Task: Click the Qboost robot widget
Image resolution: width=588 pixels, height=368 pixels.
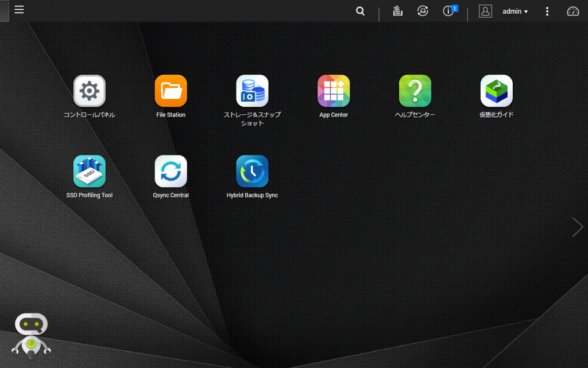Action: point(31,336)
